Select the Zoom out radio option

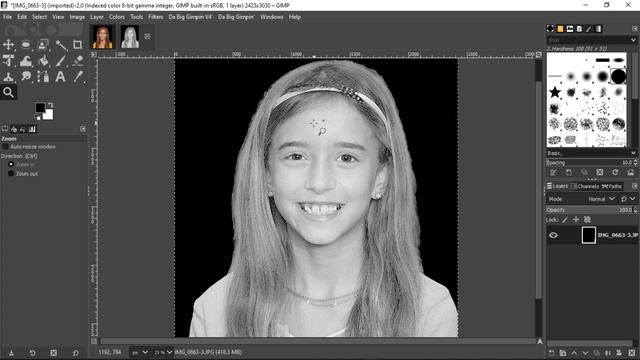11,174
